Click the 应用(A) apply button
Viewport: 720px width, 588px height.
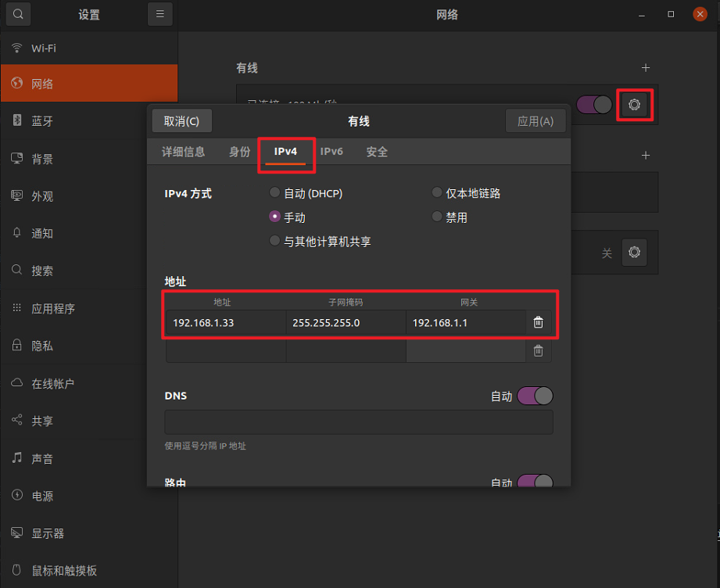click(x=536, y=121)
